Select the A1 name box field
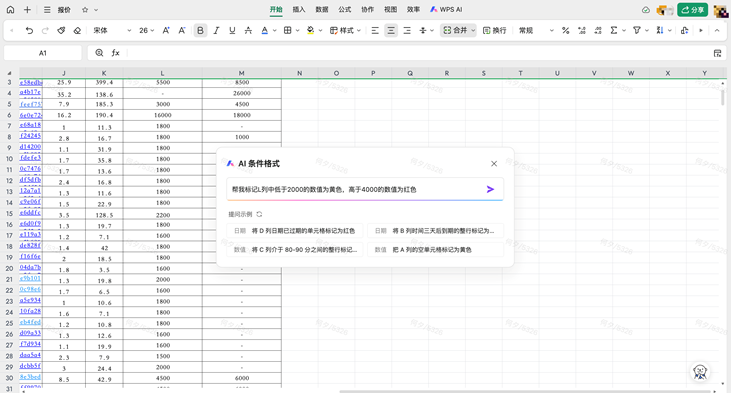This screenshot has width=731, height=393. [x=42, y=53]
